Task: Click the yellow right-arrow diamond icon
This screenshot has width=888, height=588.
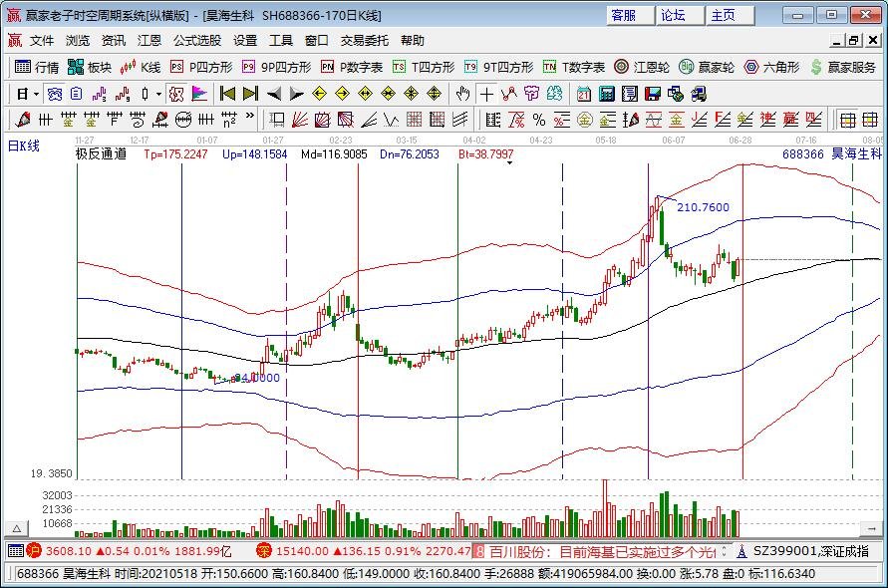Action: (342, 94)
